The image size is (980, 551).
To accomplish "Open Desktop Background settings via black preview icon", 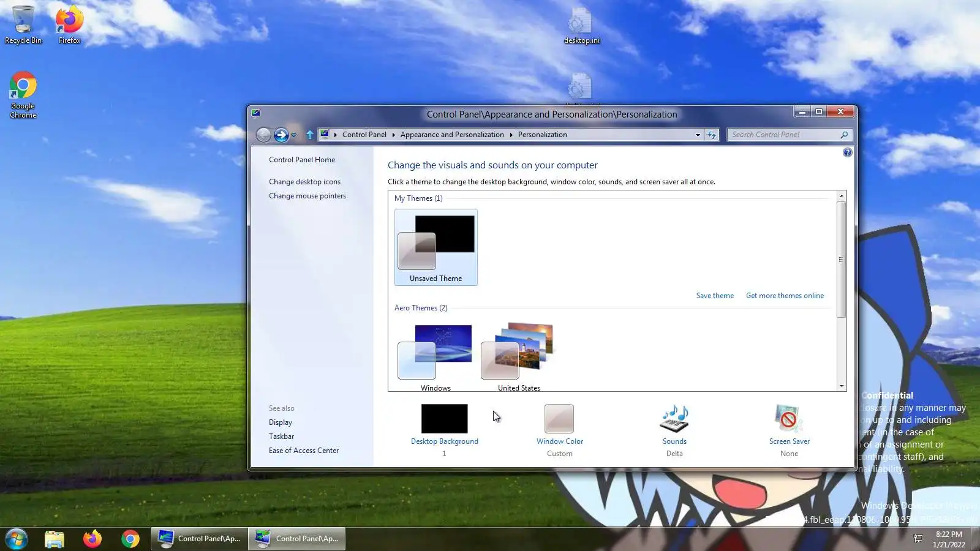I will [x=444, y=419].
